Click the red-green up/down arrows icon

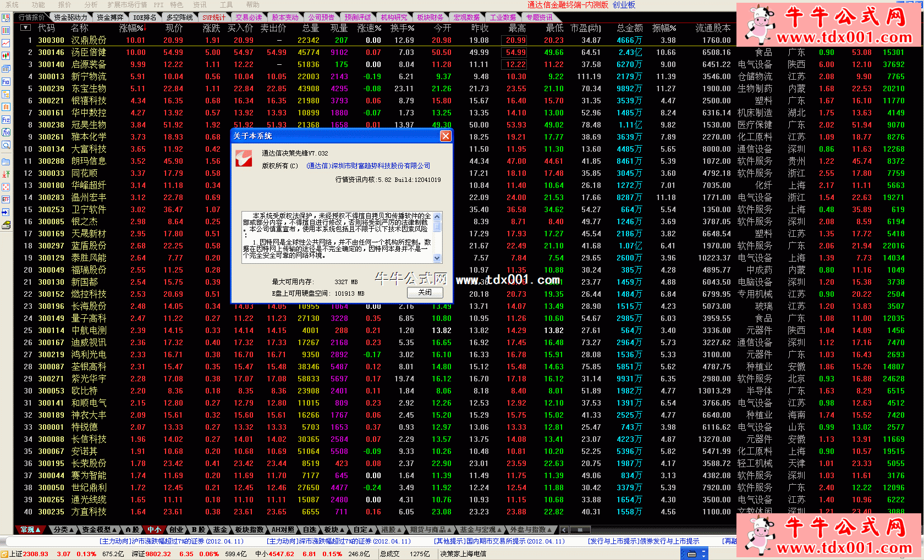(x=6, y=174)
